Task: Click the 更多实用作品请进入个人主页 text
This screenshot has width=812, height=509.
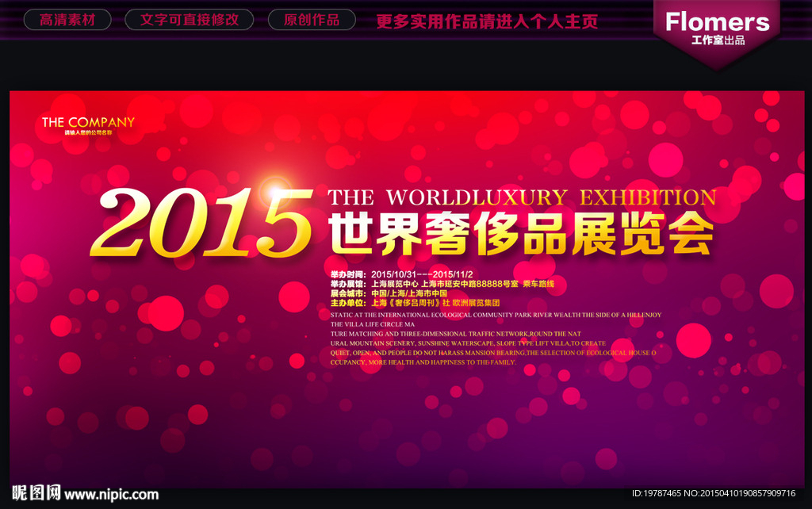Action: click(487, 21)
